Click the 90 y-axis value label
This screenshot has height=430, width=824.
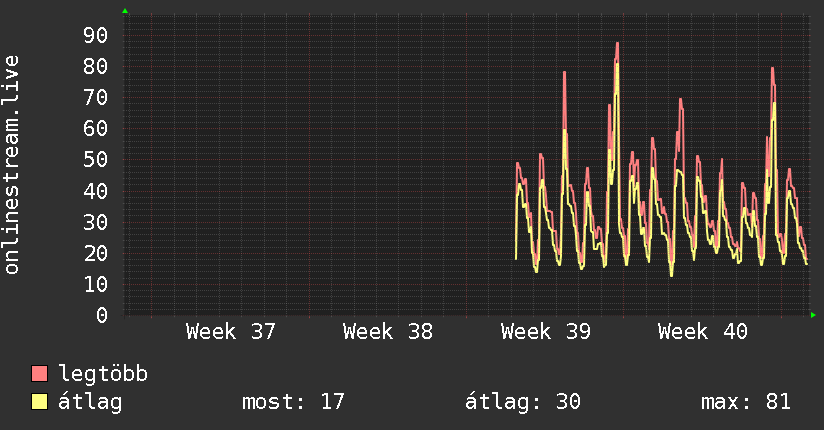pos(96,35)
